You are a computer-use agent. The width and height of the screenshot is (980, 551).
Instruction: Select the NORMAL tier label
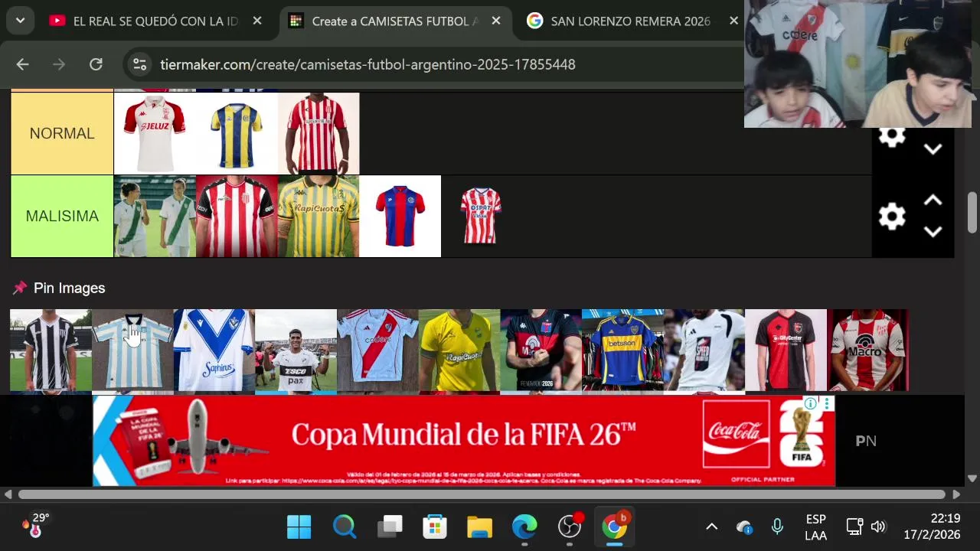click(x=62, y=133)
